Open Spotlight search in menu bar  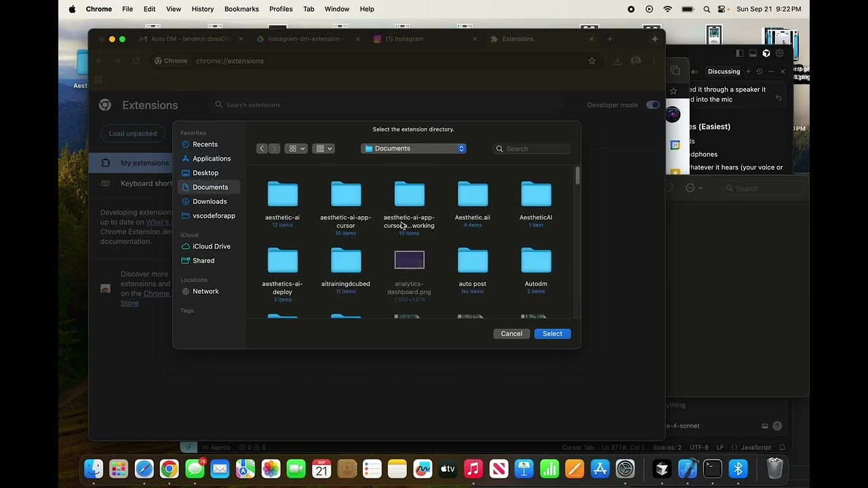pos(707,9)
